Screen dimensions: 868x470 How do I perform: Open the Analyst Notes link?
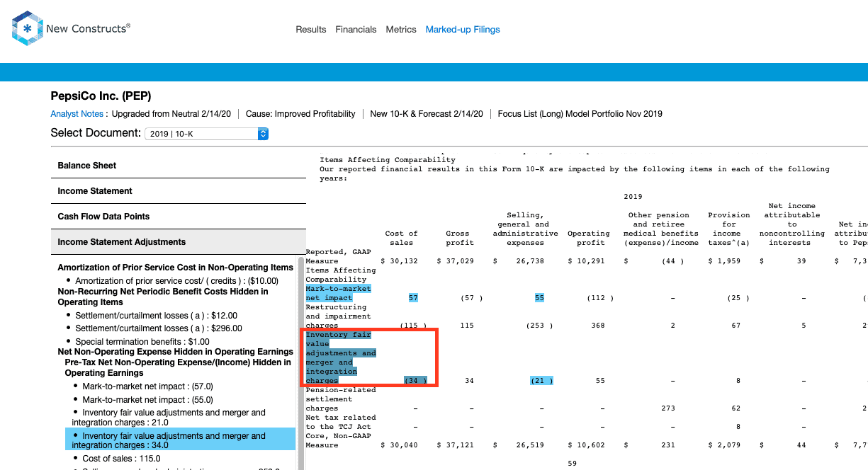pos(77,114)
